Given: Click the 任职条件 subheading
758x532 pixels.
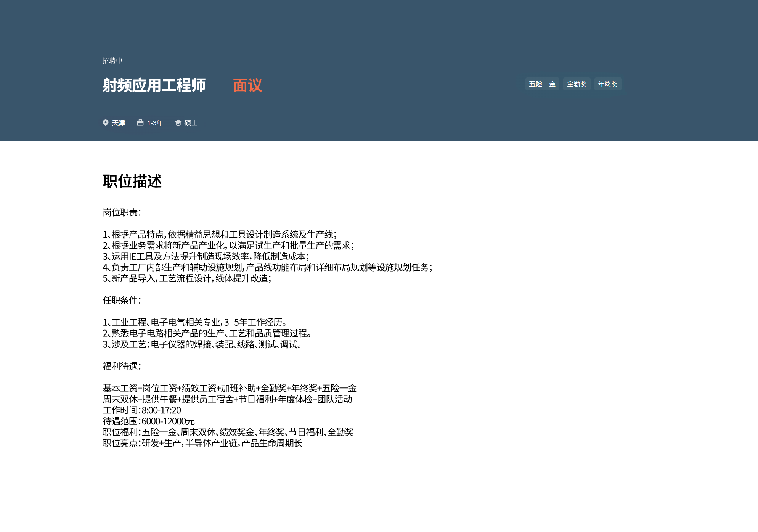Looking at the screenshot, I should click(x=122, y=301).
